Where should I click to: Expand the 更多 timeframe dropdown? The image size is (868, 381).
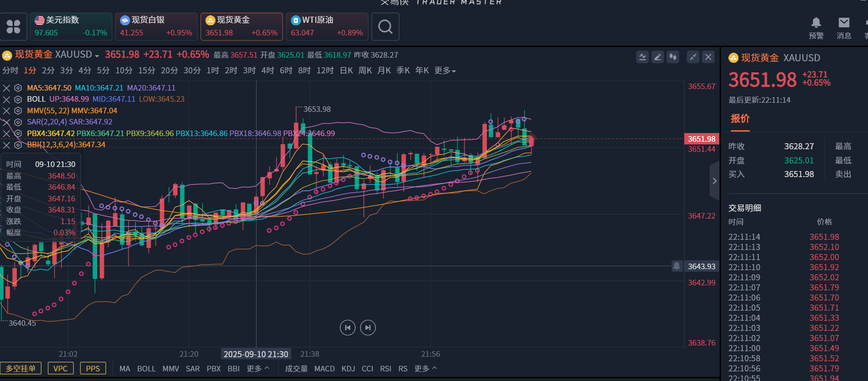pos(445,71)
